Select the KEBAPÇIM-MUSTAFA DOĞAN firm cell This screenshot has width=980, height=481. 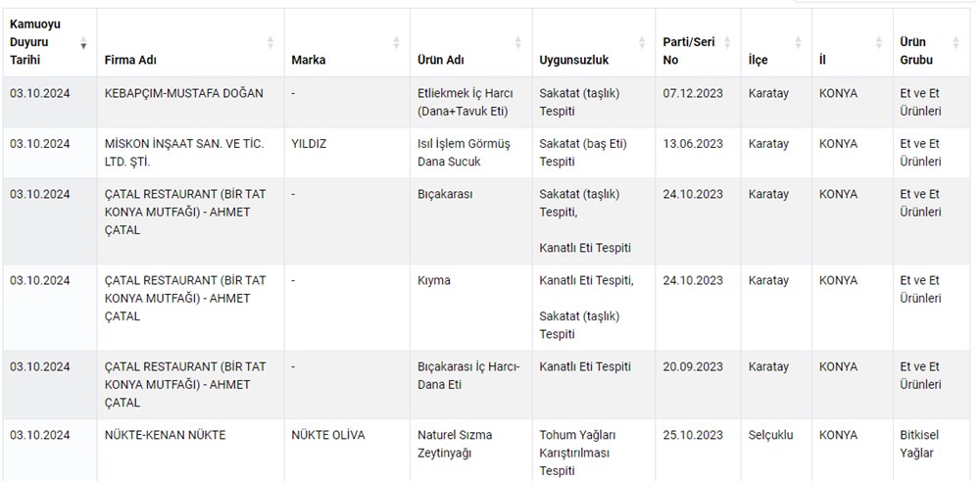click(x=184, y=93)
